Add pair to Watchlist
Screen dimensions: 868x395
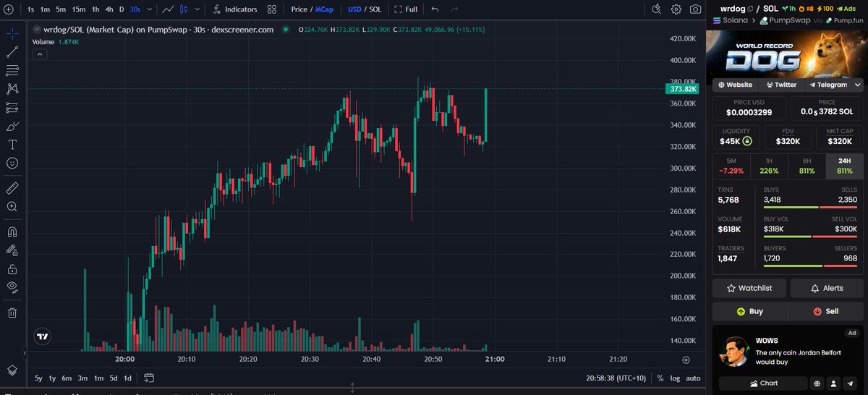coord(749,288)
